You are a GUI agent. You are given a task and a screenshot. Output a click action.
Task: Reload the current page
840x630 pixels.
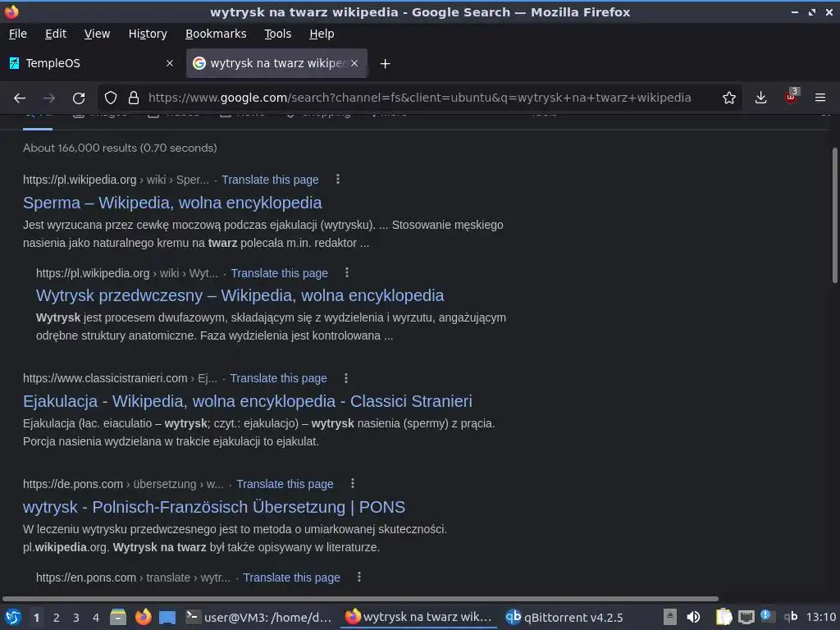[x=79, y=98]
